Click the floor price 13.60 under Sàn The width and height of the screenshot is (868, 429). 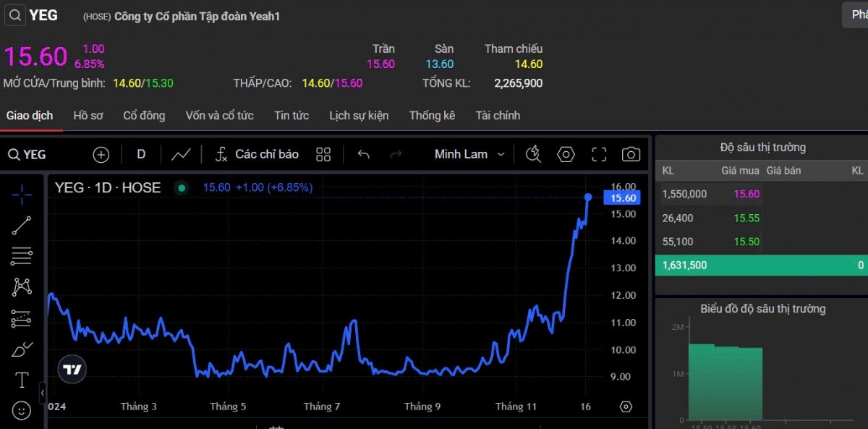440,64
